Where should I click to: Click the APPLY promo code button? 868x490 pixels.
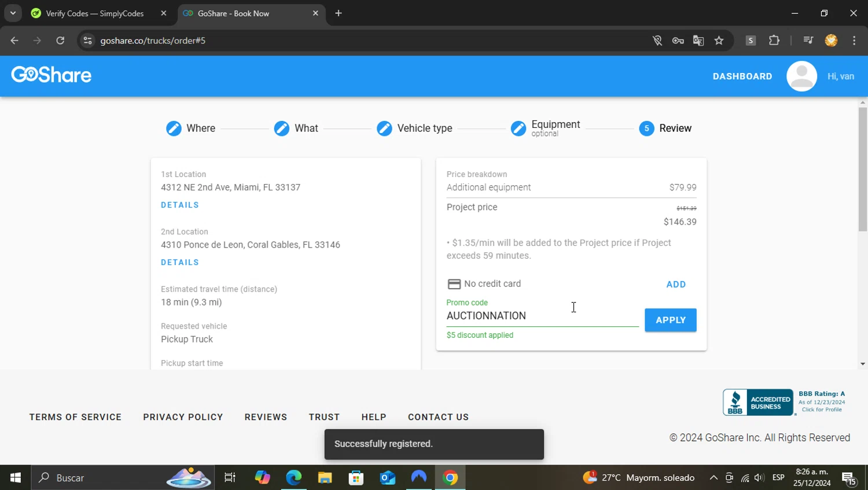point(671,320)
